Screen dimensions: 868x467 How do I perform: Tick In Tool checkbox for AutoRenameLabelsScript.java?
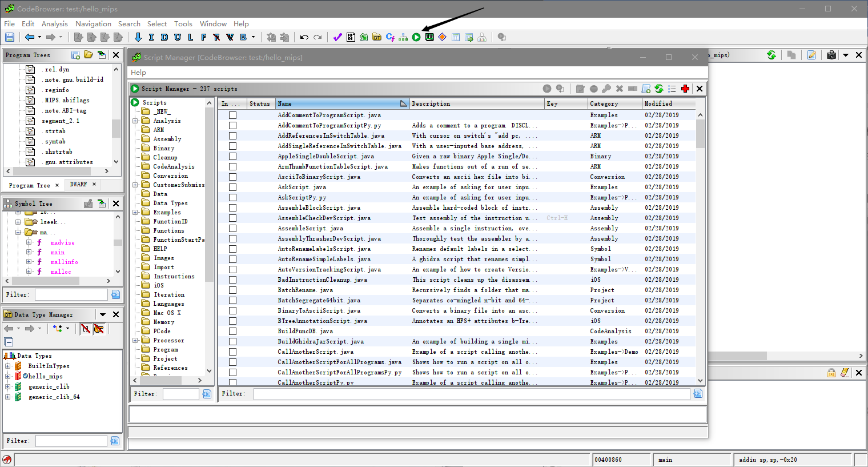(232, 249)
